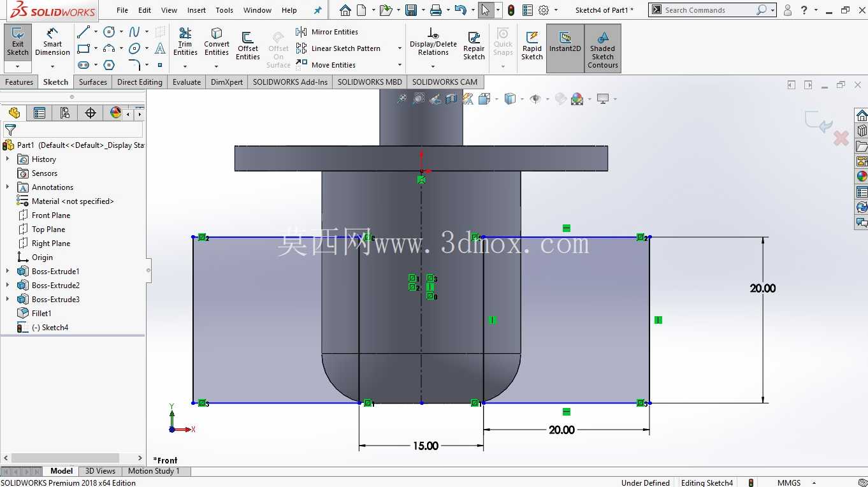Click the Save disk icon
Viewport: 868px width, 487px height.
pos(411,10)
